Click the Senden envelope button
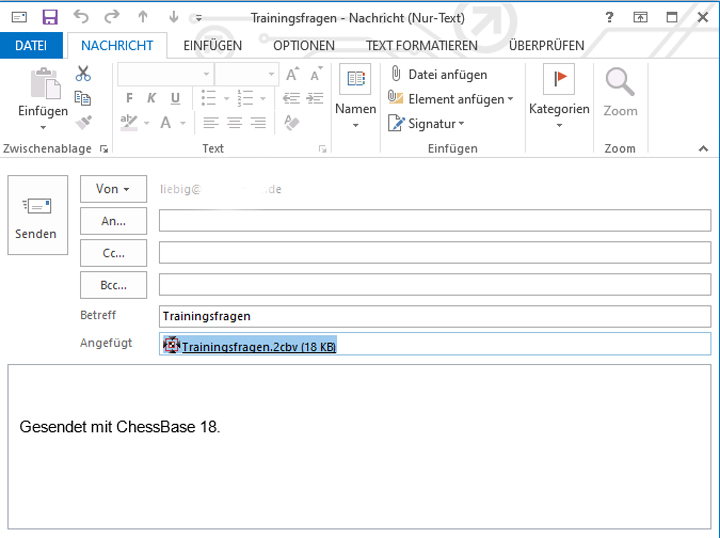 (37, 215)
